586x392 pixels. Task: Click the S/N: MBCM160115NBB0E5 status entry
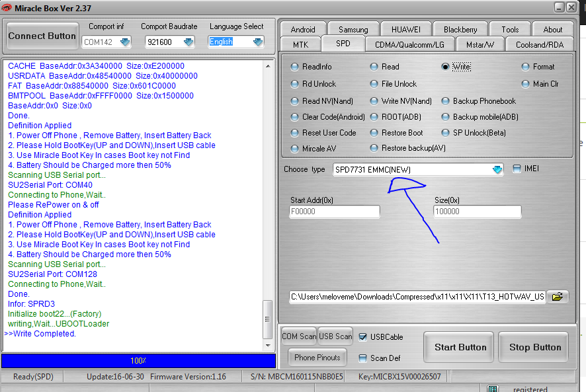click(297, 376)
